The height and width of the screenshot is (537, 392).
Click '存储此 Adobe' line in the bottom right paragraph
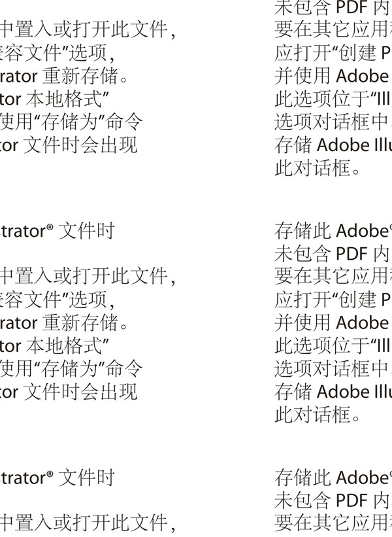pyautogui.click(x=333, y=477)
